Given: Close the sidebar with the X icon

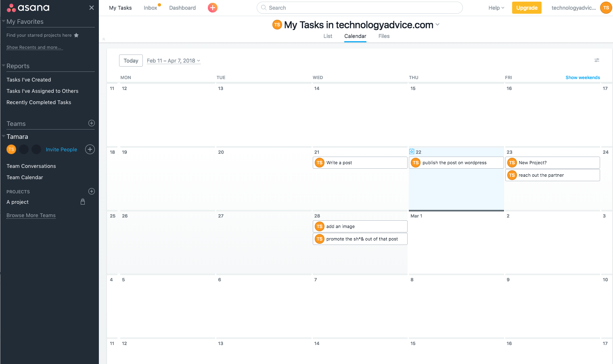Looking at the screenshot, I should (92, 8).
